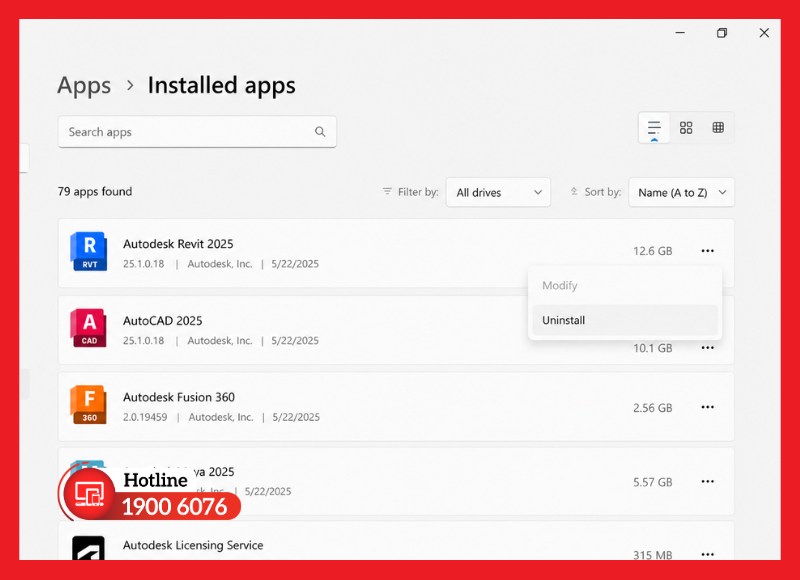The image size is (800, 580).
Task: Go back to Apps breadcrumb
Action: pyautogui.click(x=84, y=85)
